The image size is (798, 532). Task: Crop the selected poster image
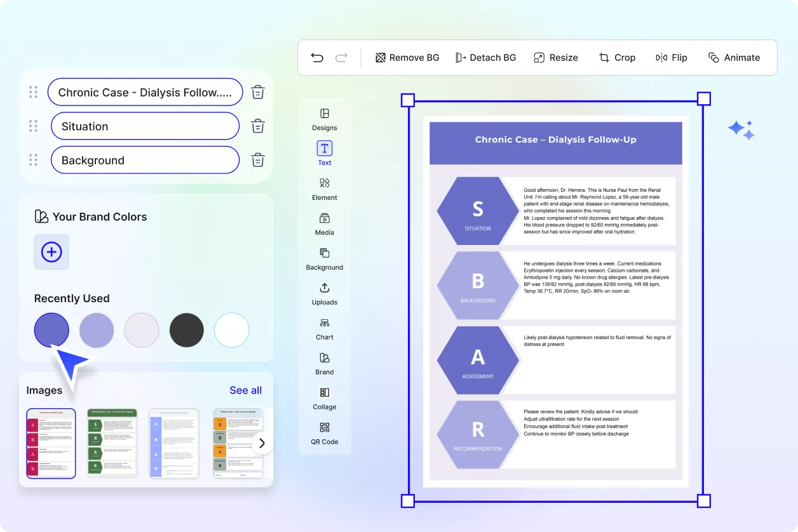coord(617,57)
